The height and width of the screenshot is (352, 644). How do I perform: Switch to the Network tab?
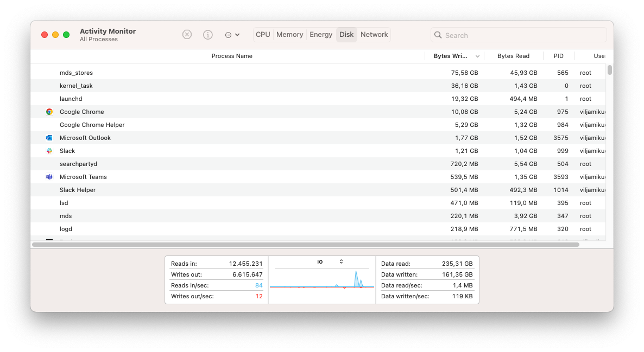[x=374, y=35]
